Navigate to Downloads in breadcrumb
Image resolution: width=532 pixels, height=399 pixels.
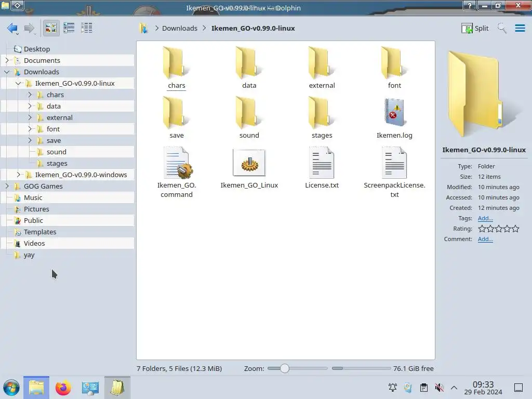click(x=179, y=28)
